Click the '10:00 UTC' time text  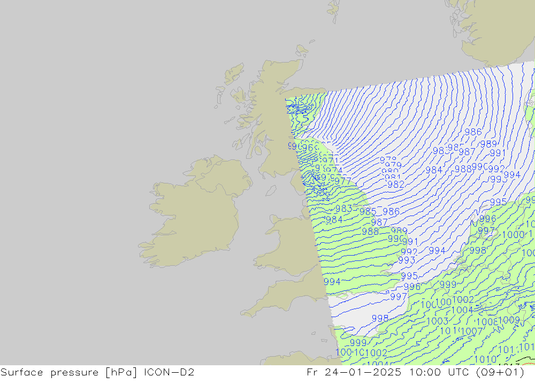coord(439,372)
